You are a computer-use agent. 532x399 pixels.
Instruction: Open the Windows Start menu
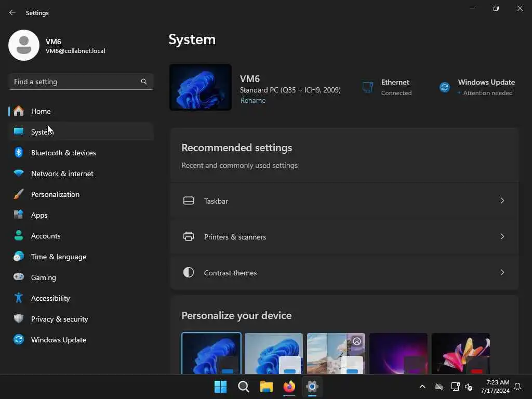pyautogui.click(x=220, y=387)
